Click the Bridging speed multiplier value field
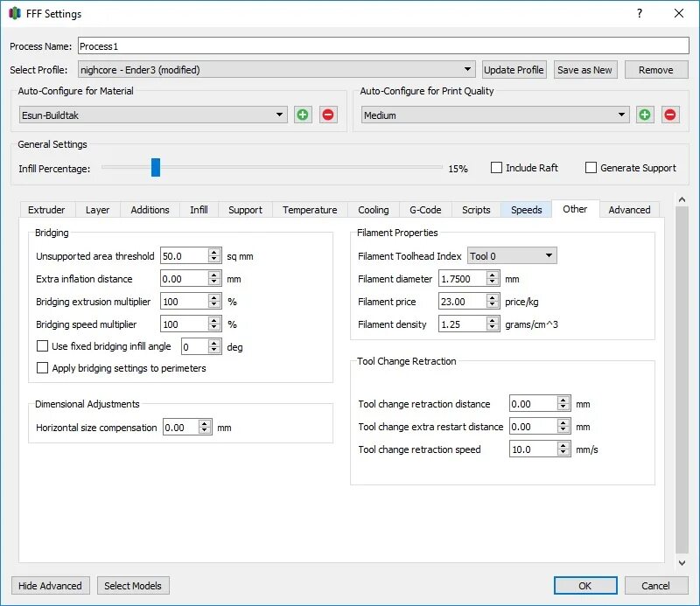700x606 pixels. [x=185, y=324]
